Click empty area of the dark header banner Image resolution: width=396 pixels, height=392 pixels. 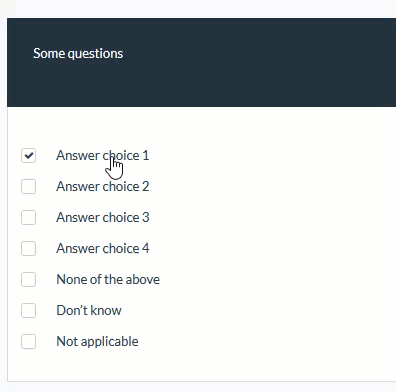coord(260,63)
